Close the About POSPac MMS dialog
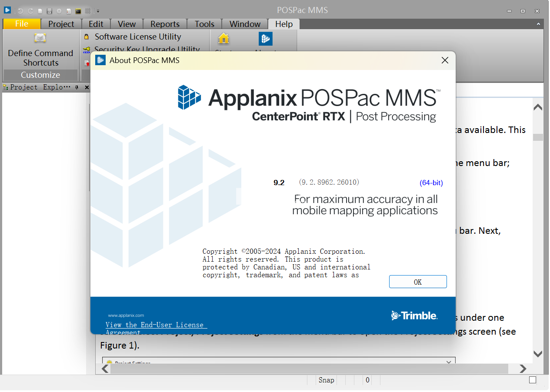The image size is (550, 392). (x=445, y=60)
